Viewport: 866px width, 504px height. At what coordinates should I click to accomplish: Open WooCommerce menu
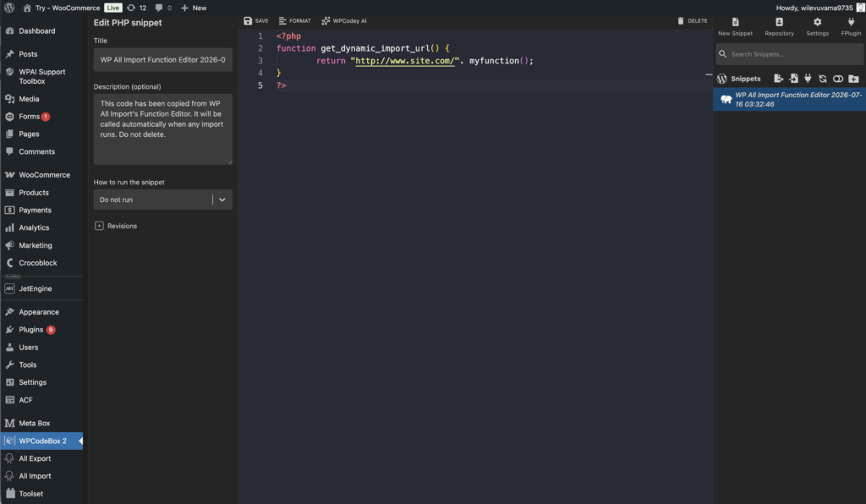click(42, 175)
